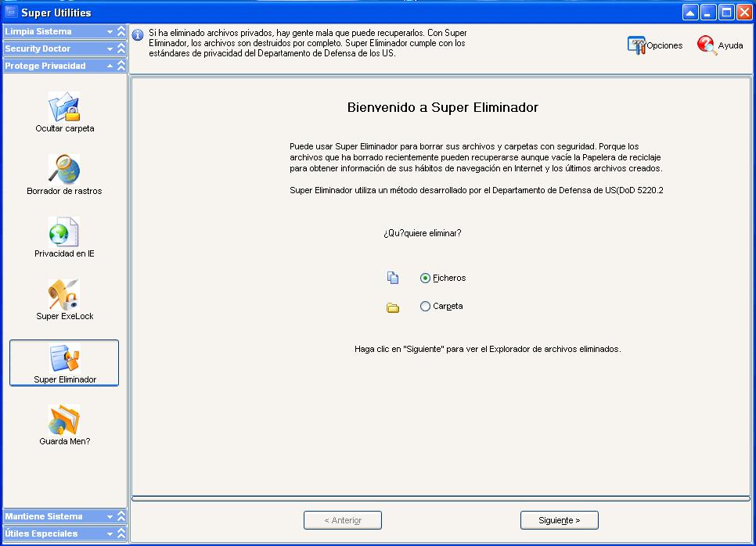This screenshot has height=546, width=756.
Task: Click double chevron beside Security Doctor
Action: click(x=121, y=48)
